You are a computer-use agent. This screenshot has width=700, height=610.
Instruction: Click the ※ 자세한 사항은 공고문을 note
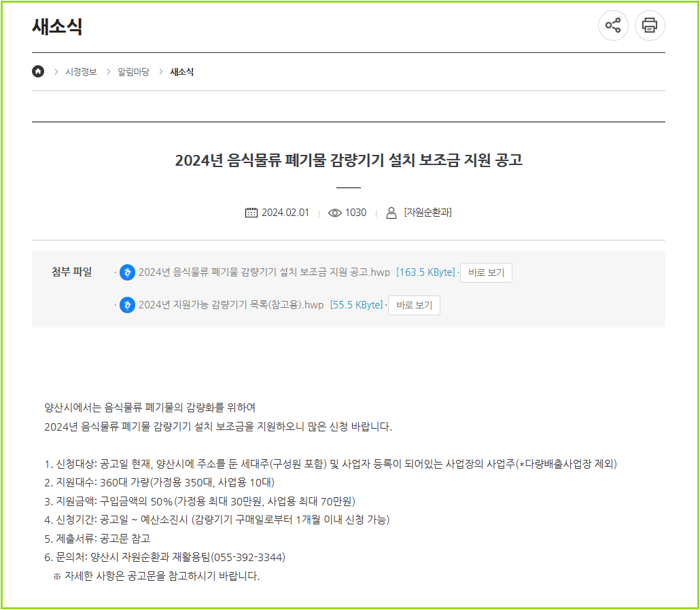(x=156, y=576)
